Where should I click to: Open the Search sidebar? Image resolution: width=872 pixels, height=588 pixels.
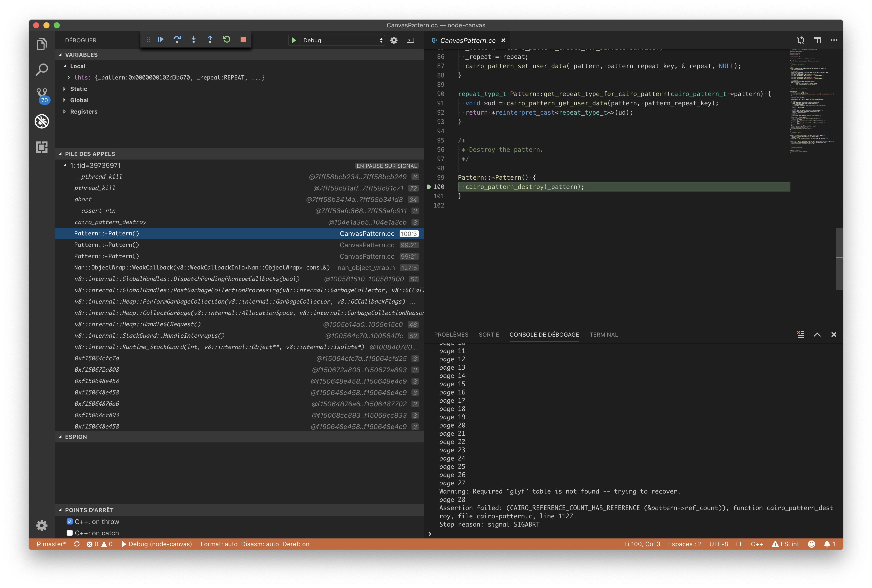(x=42, y=69)
